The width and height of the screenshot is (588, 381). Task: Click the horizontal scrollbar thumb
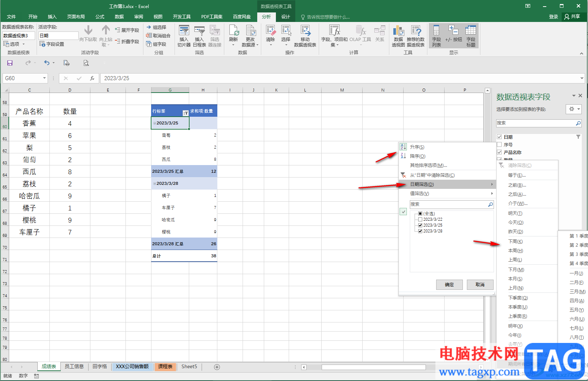(x=374, y=367)
